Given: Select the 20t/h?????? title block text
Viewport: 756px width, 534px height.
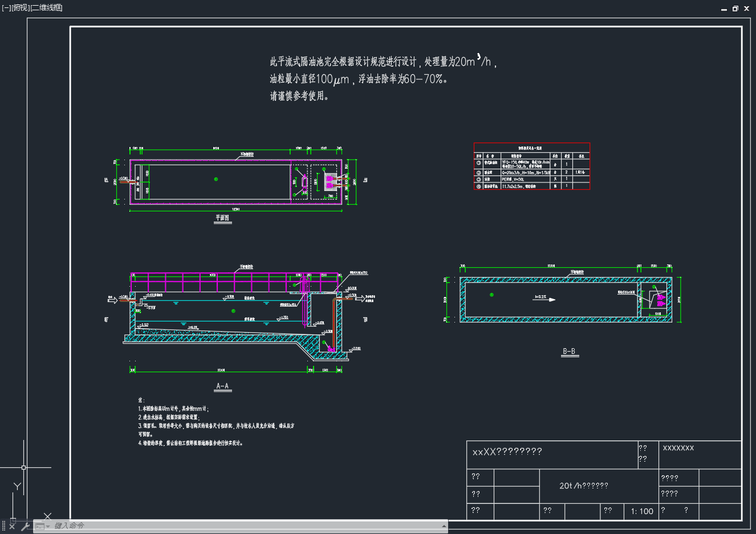Looking at the screenshot, I should coord(584,486).
